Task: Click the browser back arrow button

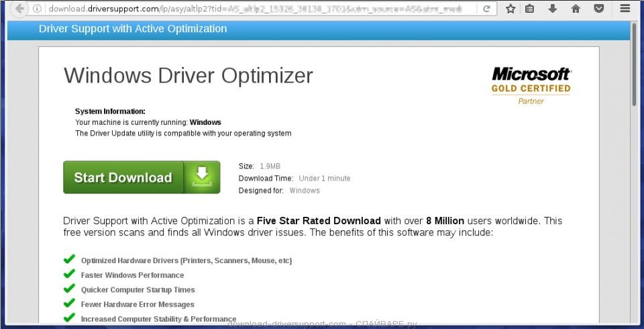Action: point(20,9)
